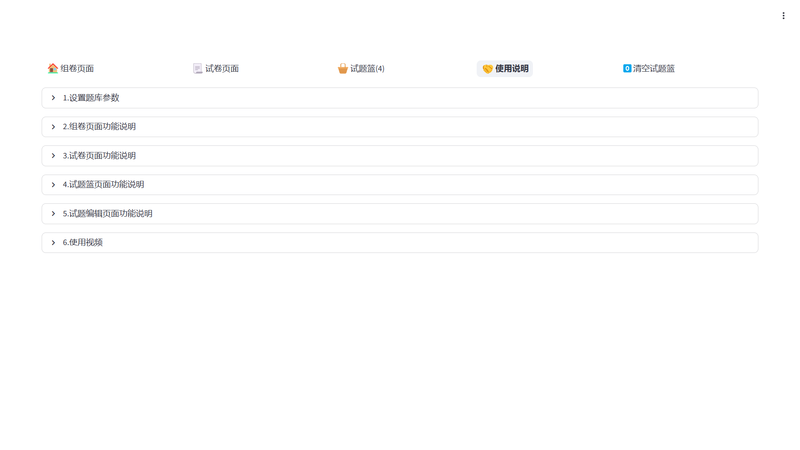Switch to the 试卷页面 tab
Screen dimensions: 800x450
pos(216,68)
